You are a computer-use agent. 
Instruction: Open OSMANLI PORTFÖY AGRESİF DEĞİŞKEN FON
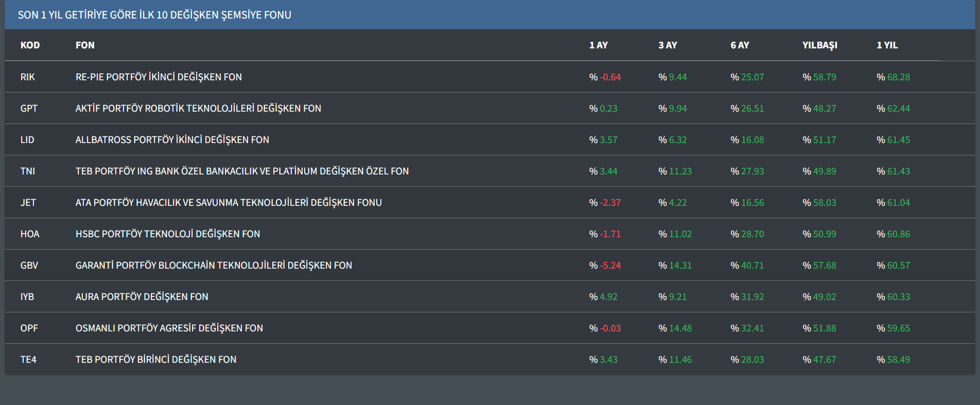(x=169, y=328)
